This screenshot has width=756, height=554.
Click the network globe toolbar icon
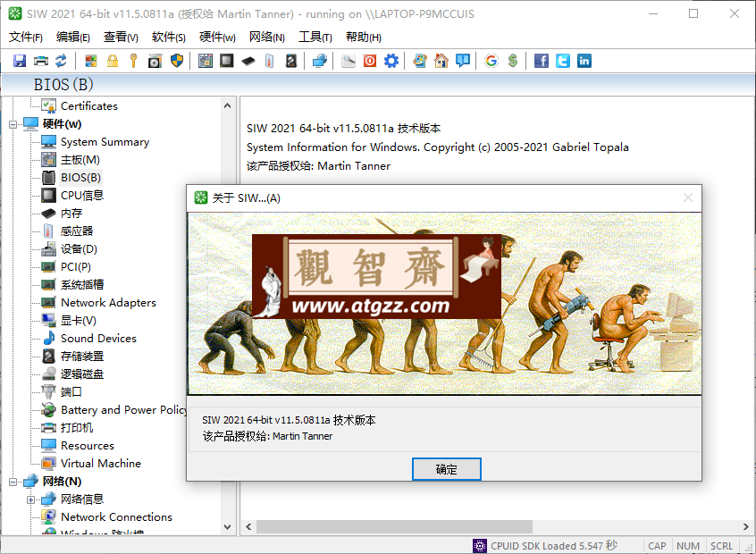coord(320,61)
